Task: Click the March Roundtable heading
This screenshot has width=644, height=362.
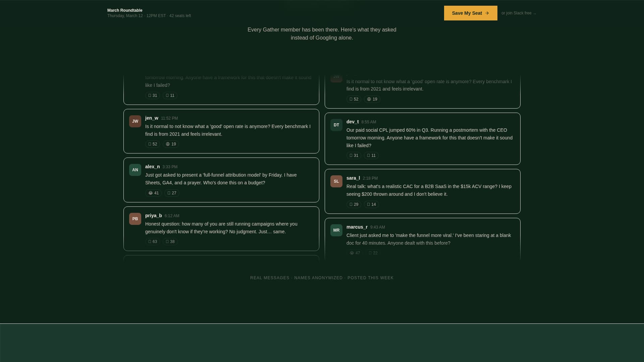Action: 125,10
